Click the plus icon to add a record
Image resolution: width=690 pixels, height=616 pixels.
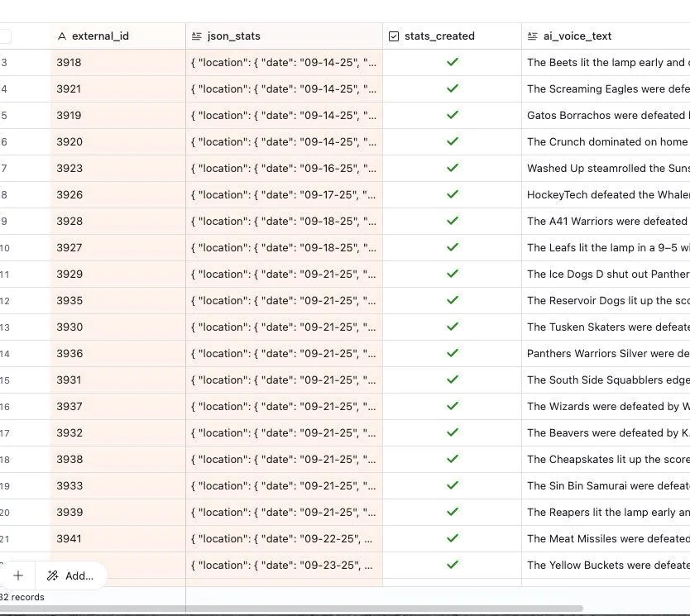pyautogui.click(x=18, y=575)
